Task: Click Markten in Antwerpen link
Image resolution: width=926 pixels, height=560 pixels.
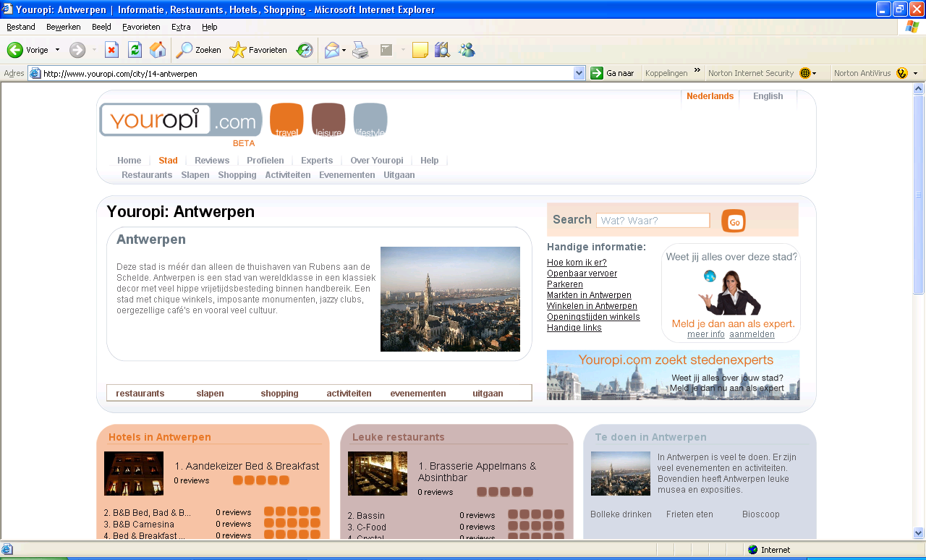Action: coord(589,295)
